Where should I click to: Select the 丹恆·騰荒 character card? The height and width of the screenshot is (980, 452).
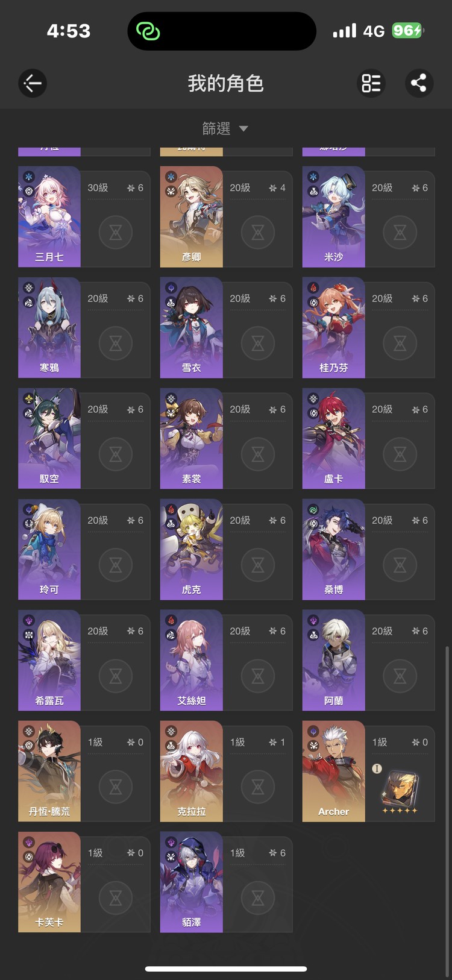click(x=84, y=771)
